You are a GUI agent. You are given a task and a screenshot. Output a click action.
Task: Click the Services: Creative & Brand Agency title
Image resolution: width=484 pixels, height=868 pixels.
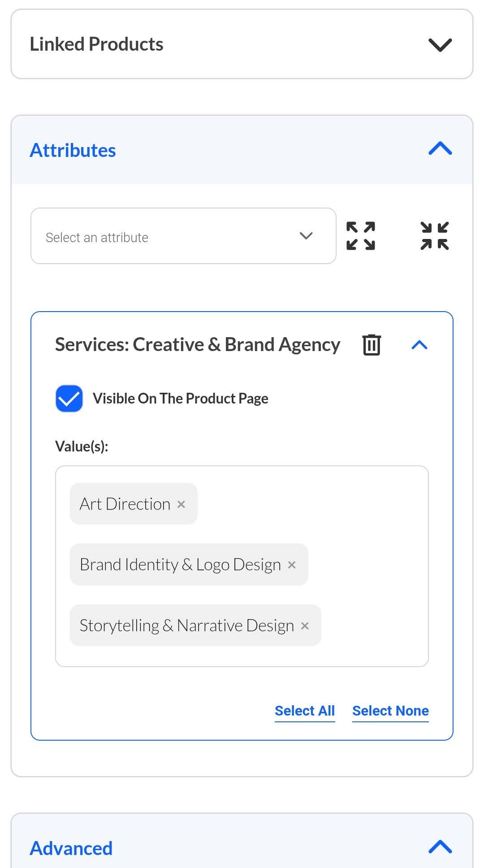tap(198, 345)
